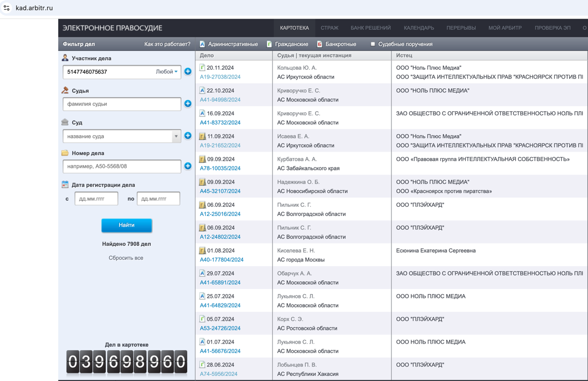Click the Дело column header

click(206, 55)
